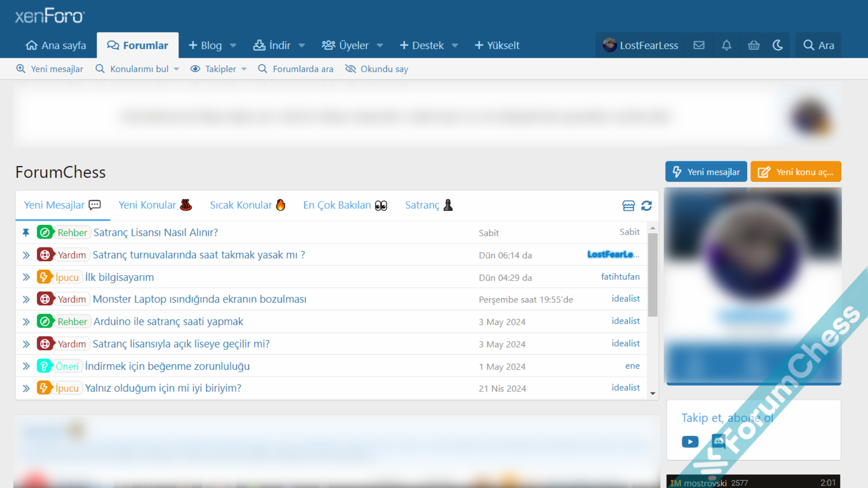The image size is (868, 488).
Task: Click the Ara search box
Action: tap(818, 45)
